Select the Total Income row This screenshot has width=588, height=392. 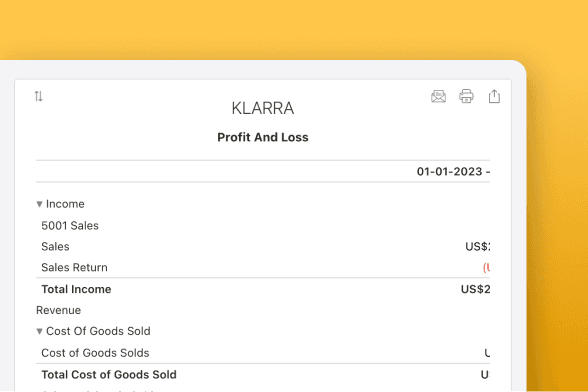click(263, 289)
